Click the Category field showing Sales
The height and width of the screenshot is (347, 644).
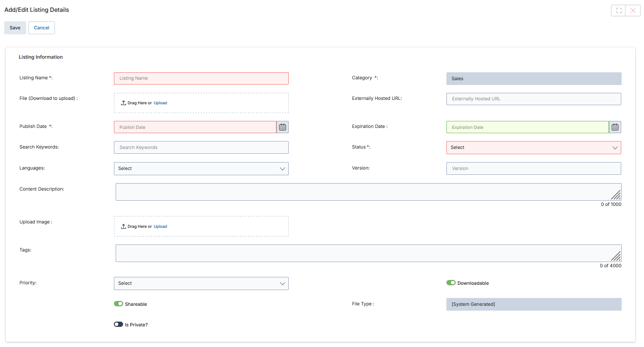(534, 78)
